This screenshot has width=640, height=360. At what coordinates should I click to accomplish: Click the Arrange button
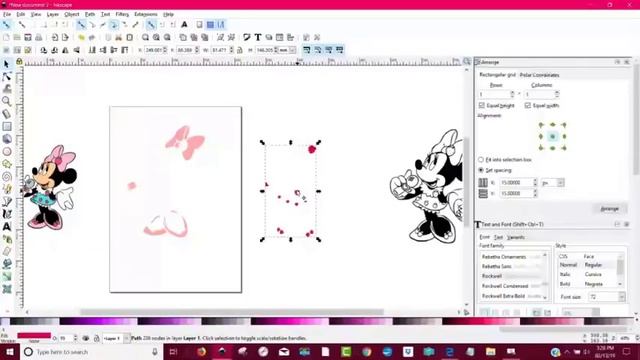pos(609,209)
